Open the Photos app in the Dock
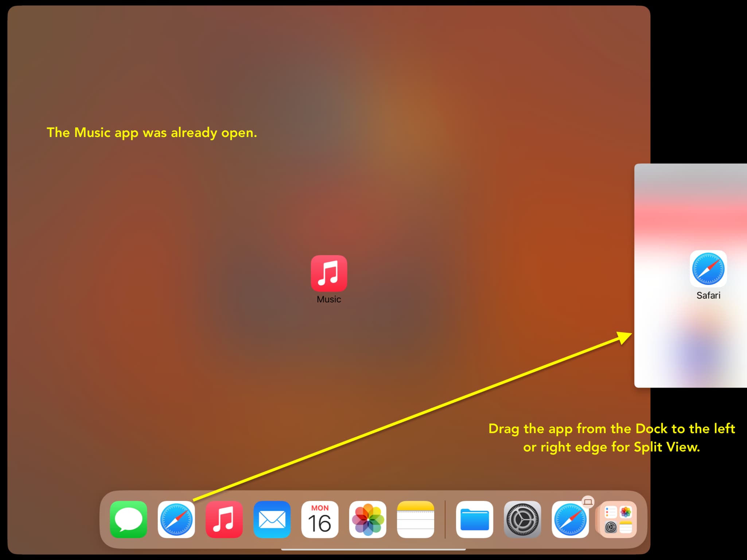This screenshot has width=747, height=560. tap(367, 519)
